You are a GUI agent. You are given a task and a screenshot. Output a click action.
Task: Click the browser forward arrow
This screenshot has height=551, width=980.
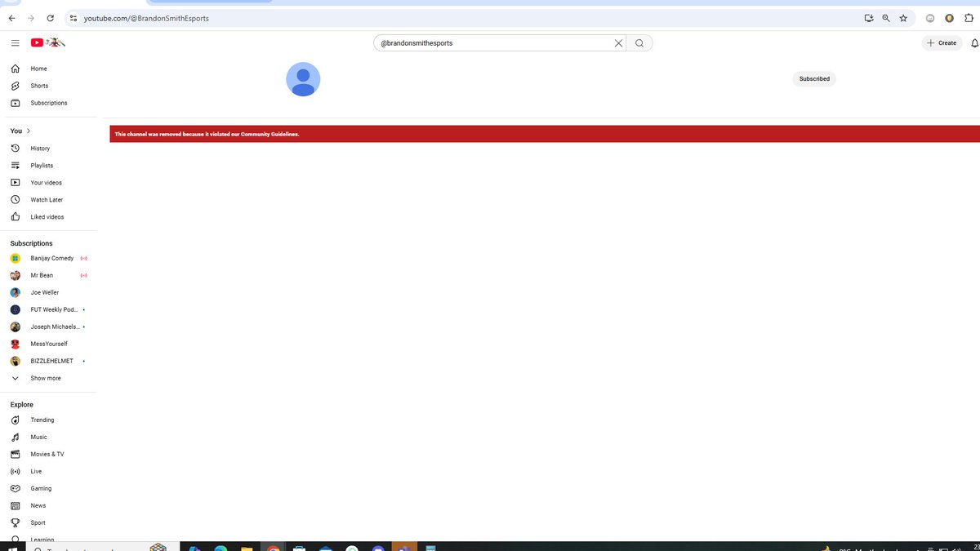tap(31, 18)
